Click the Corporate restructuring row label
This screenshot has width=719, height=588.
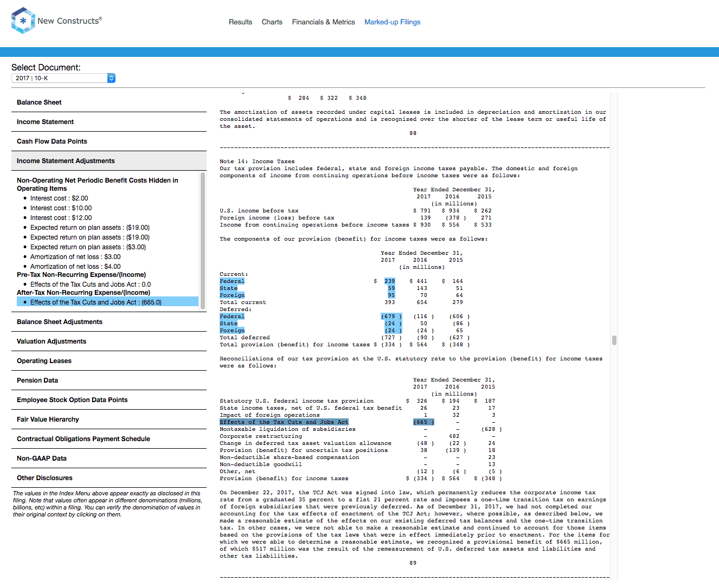coord(261,436)
